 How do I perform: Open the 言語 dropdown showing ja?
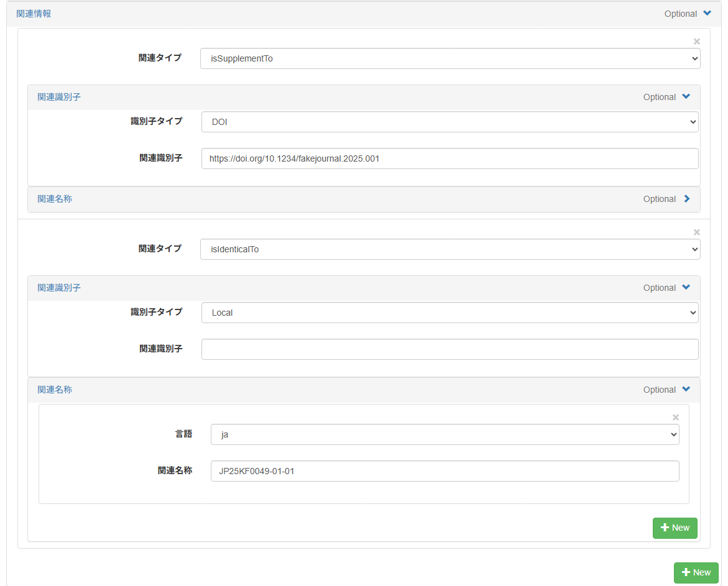tap(445, 435)
